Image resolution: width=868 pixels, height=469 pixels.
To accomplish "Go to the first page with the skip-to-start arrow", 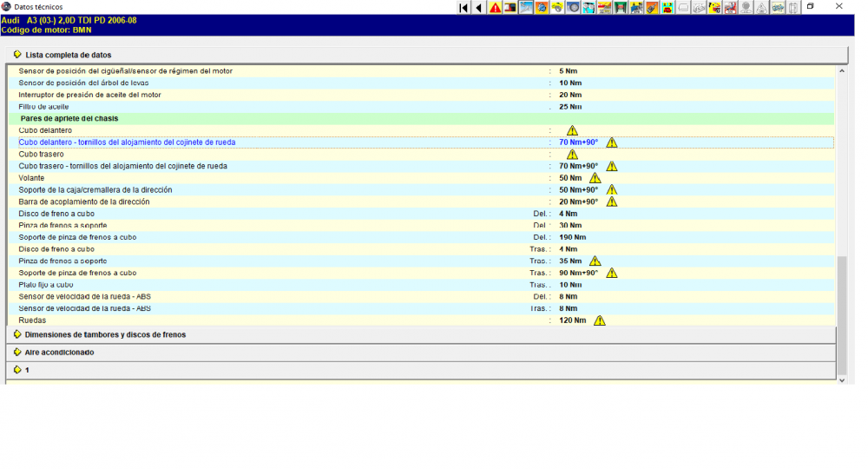I will point(464,7).
